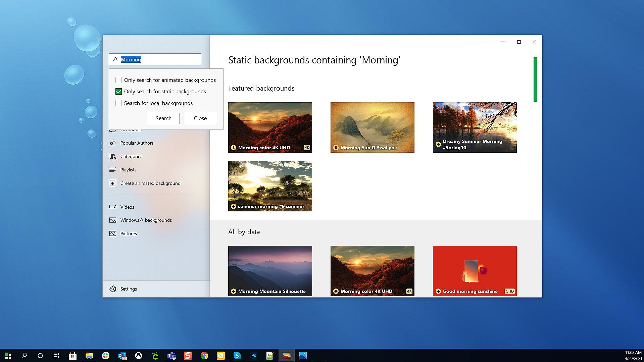The height and width of the screenshot is (362, 644).
Task: Click the Playlists list icon
Action: (113, 170)
